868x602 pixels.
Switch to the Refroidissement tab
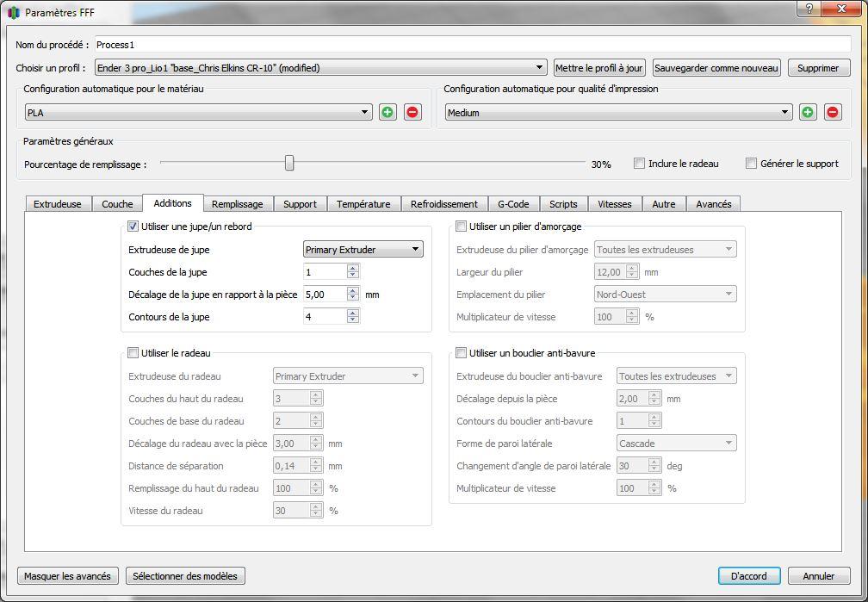(444, 204)
